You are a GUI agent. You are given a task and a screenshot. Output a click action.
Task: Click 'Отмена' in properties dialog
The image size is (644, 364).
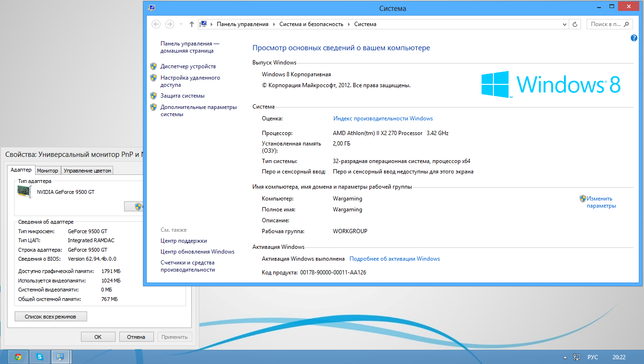(136, 337)
